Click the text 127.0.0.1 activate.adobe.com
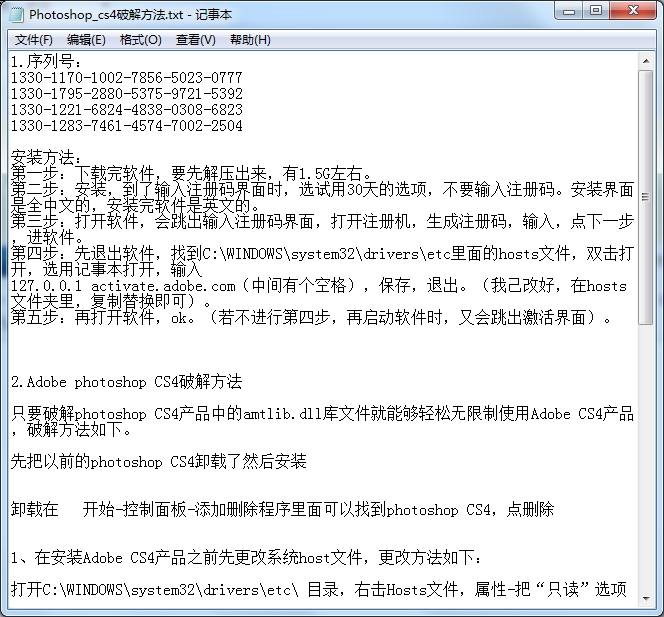 (123, 286)
